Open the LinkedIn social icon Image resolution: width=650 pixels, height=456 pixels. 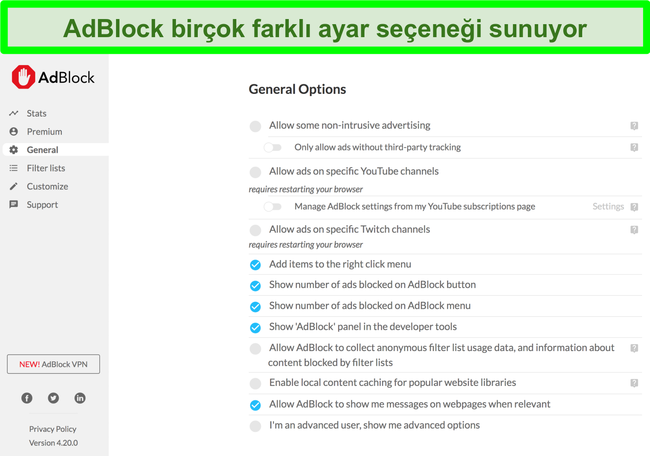pos(80,398)
